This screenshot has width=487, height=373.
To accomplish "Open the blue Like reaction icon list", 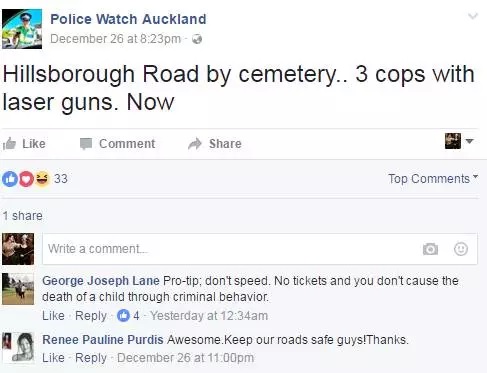I will point(10,179).
